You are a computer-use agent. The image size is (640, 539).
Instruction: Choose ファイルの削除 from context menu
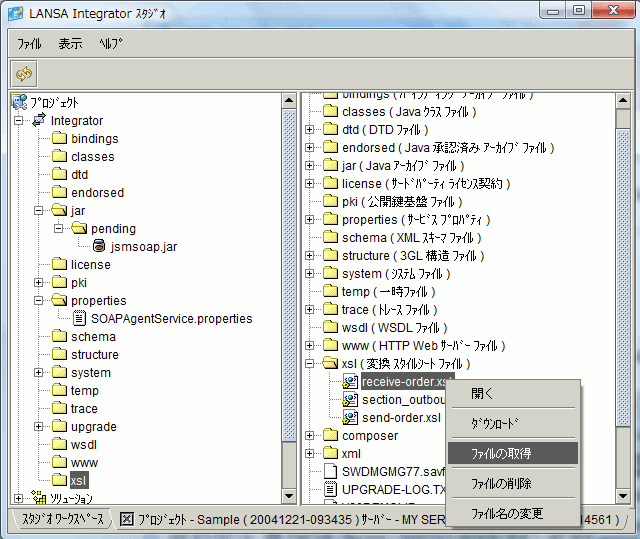pyautogui.click(x=513, y=484)
